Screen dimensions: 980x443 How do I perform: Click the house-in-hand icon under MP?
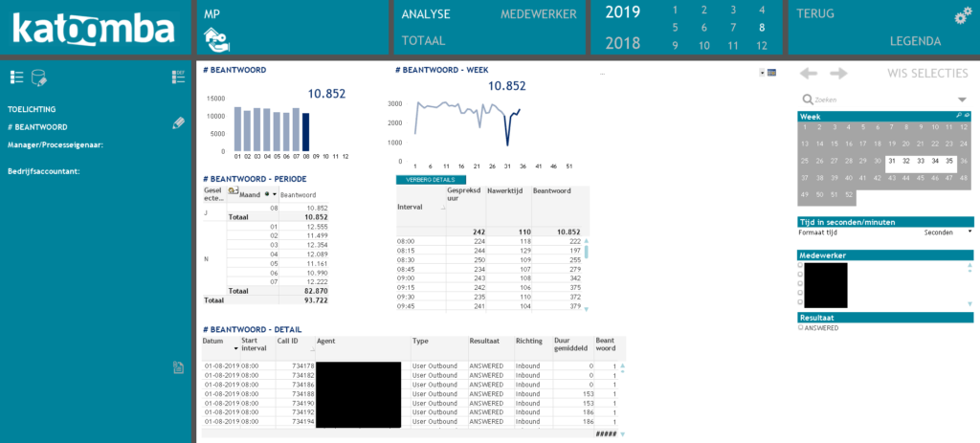(x=217, y=40)
